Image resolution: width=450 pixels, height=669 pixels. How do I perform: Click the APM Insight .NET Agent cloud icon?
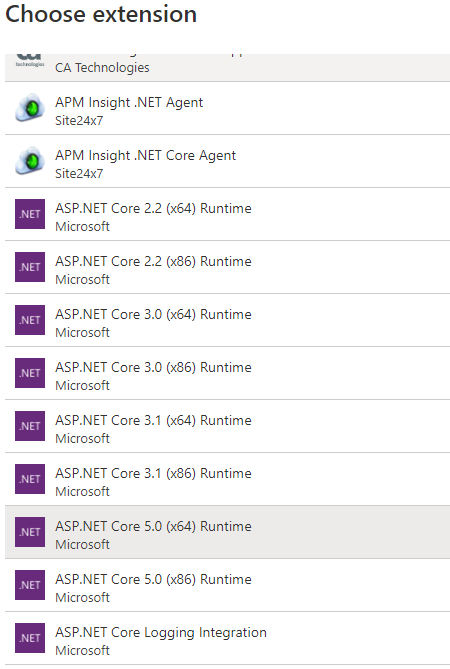click(30, 108)
